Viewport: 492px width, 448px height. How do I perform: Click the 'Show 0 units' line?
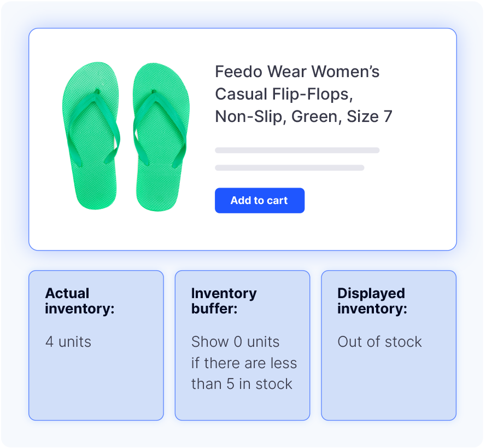tap(235, 341)
